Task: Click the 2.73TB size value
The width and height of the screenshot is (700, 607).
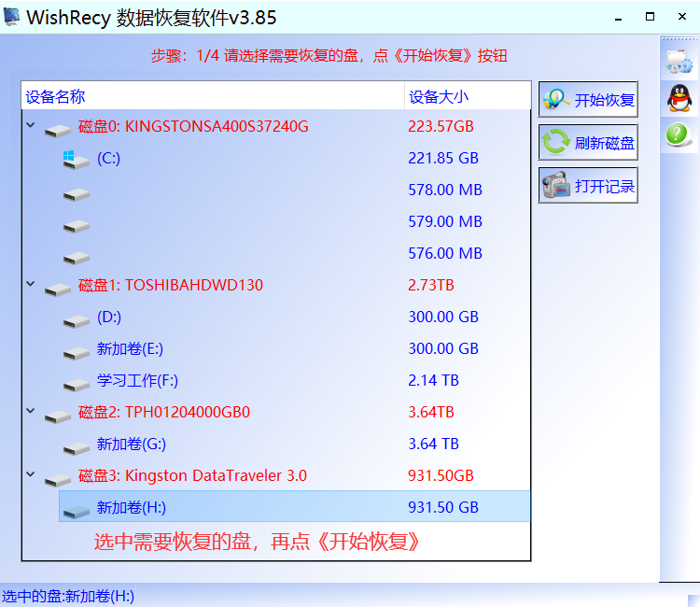Action: tap(431, 285)
